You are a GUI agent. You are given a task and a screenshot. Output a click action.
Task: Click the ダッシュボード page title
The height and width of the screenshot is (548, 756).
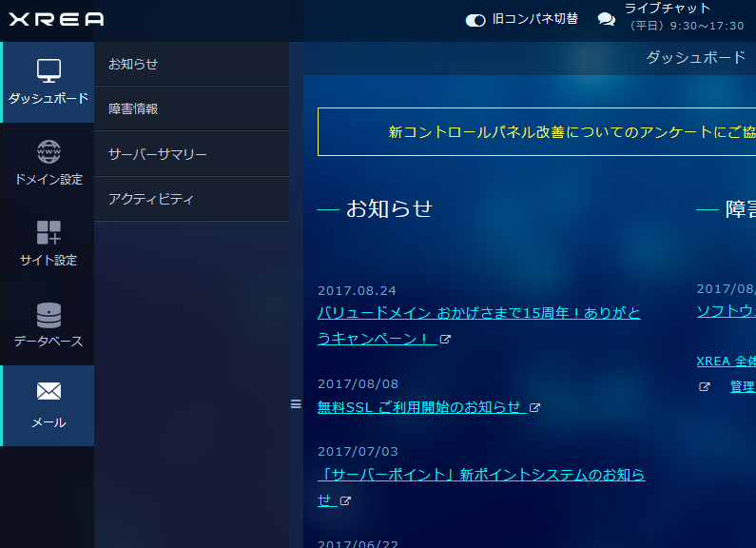coord(696,57)
